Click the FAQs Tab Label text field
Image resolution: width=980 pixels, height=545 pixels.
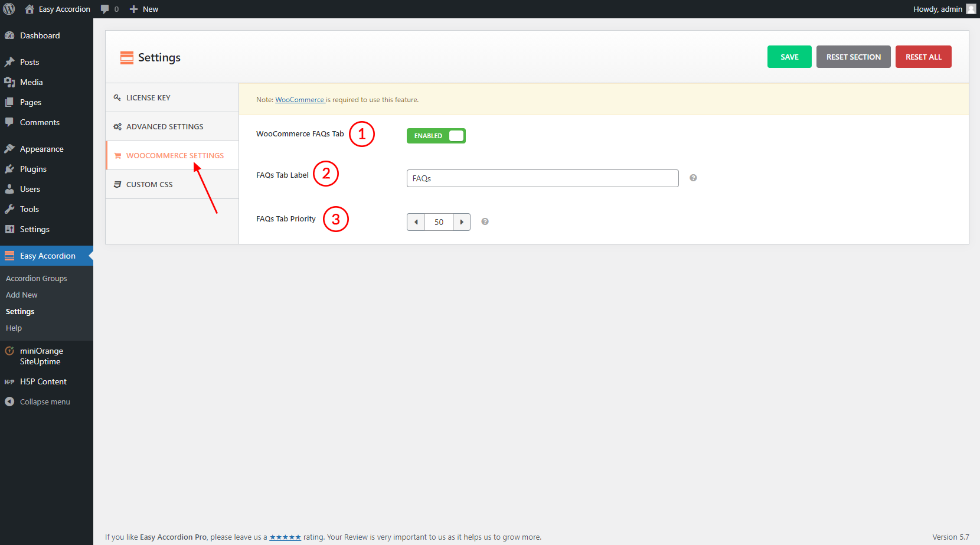point(542,178)
